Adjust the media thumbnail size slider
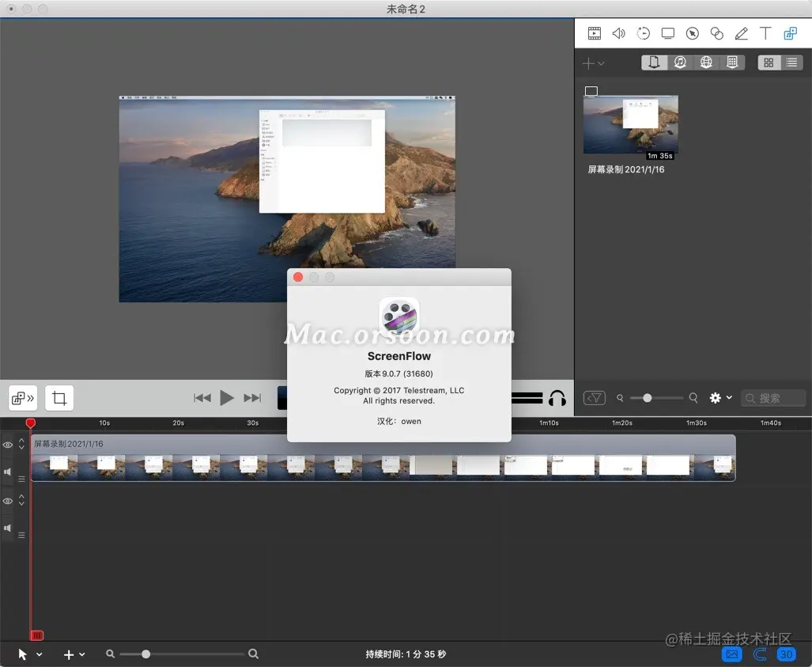This screenshot has height=667, width=812. [648, 398]
